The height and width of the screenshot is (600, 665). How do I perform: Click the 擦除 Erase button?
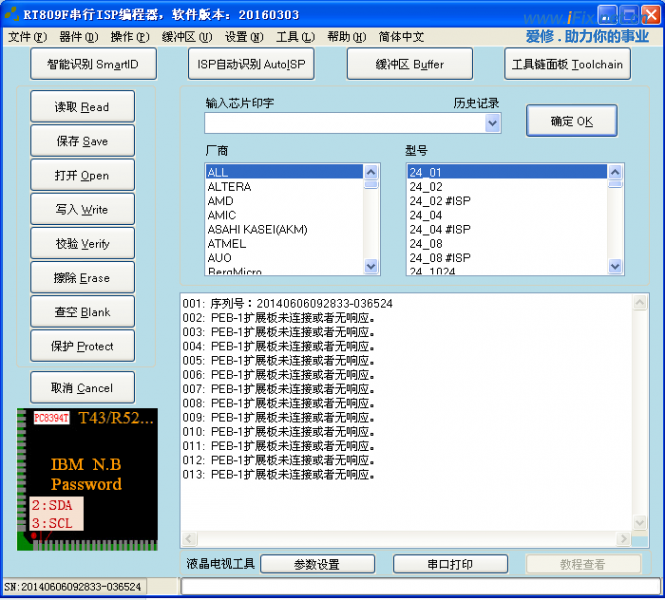click(83, 278)
